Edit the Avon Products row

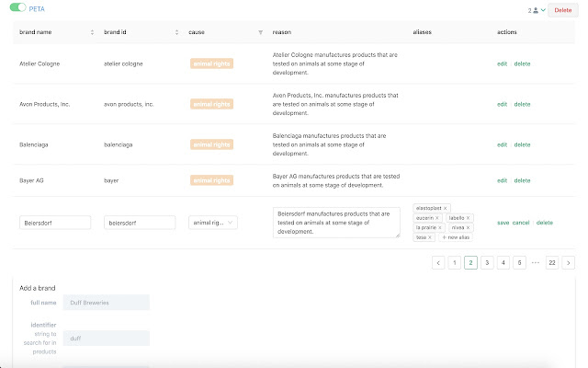pyautogui.click(x=502, y=104)
